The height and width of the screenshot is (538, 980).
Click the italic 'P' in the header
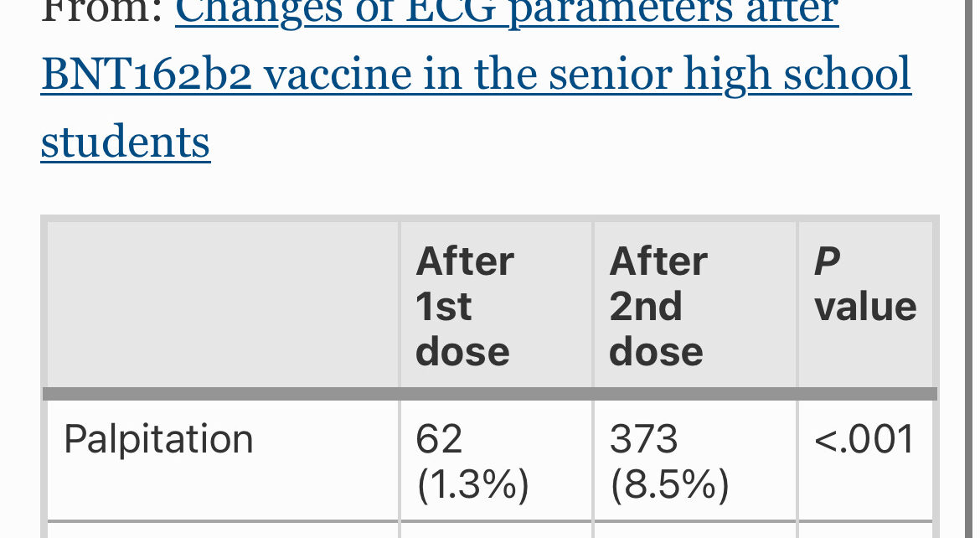pyautogui.click(x=827, y=261)
